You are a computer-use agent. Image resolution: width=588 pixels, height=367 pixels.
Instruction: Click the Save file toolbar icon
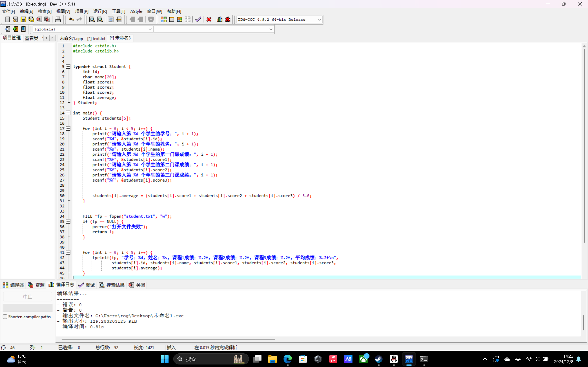coord(23,20)
